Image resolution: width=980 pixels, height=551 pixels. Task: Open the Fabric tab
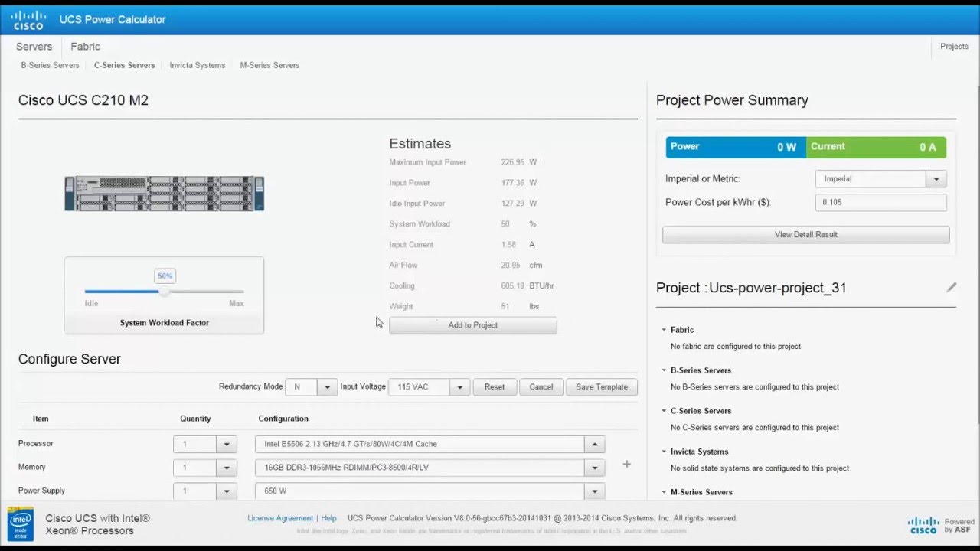pyautogui.click(x=86, y=47)
